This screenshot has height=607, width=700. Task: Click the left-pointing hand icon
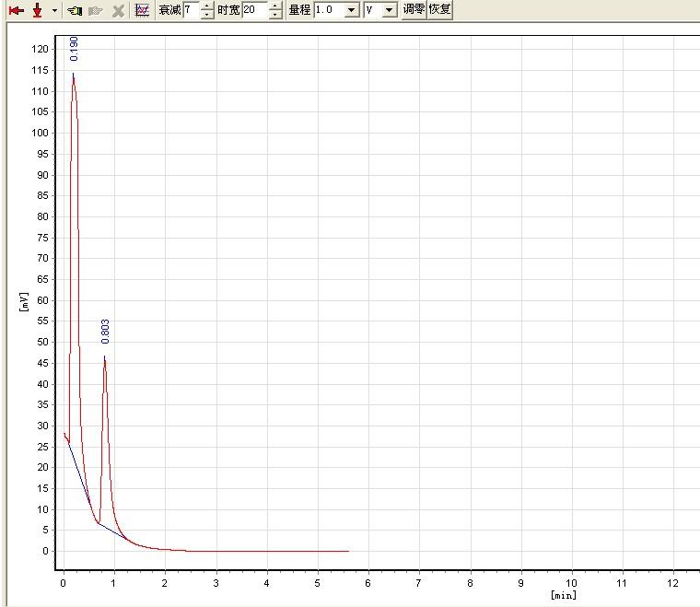point(75,10)
